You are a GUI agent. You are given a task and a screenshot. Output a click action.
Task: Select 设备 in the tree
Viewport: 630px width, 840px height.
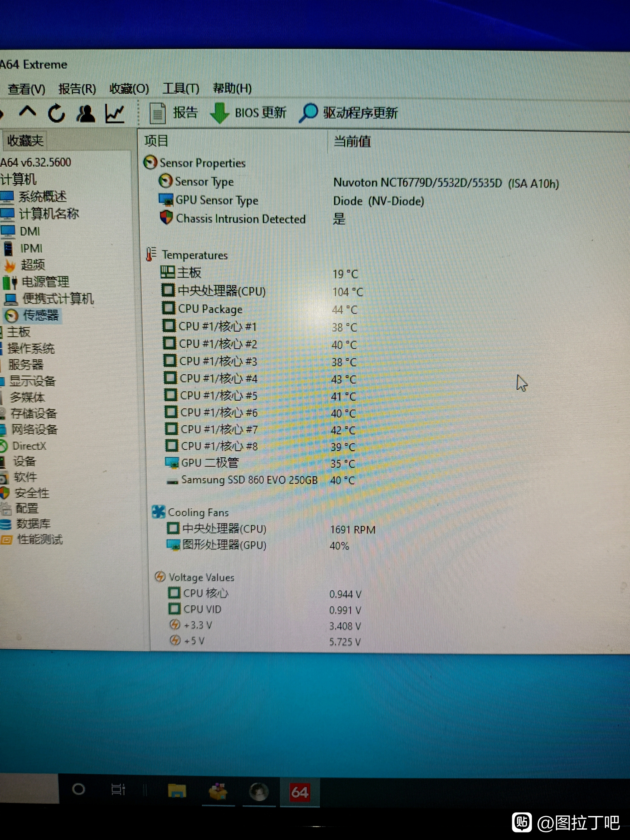pyautogui.click(x=19, y=461)
